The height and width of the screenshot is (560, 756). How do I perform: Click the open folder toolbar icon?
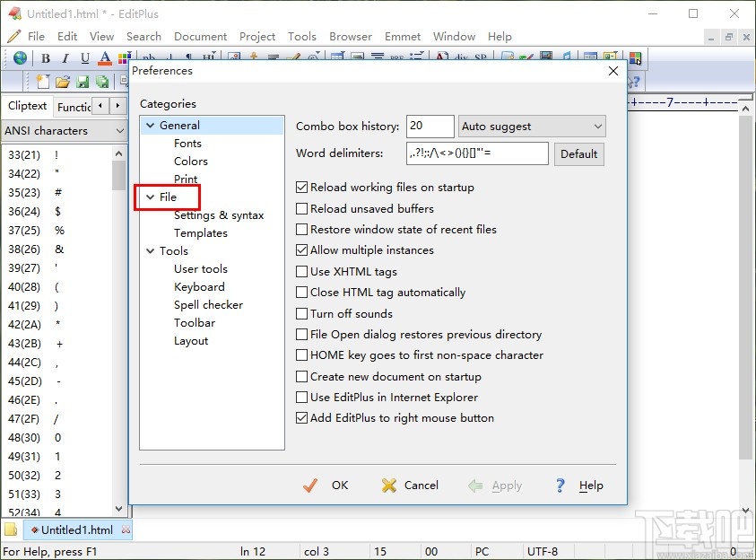63,82
